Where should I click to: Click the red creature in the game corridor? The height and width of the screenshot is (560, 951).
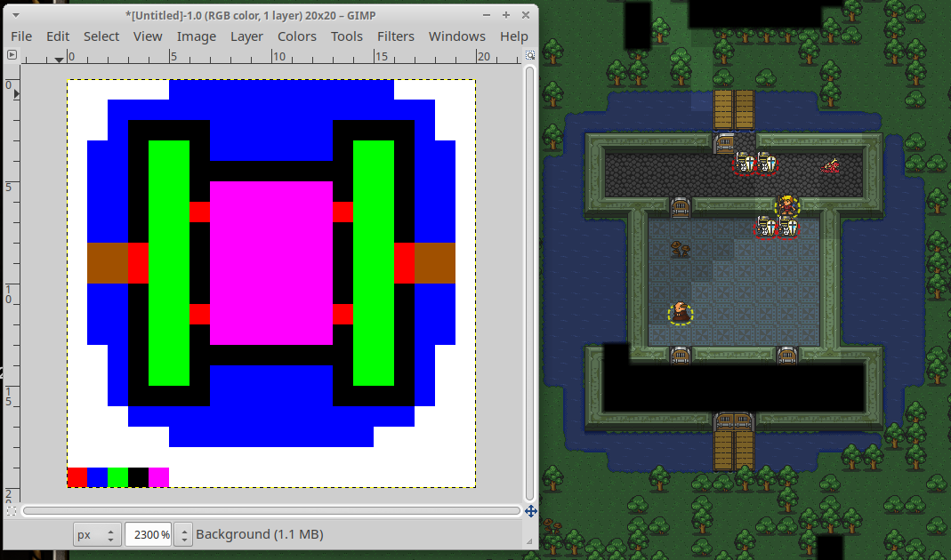(x=830, y=164)
